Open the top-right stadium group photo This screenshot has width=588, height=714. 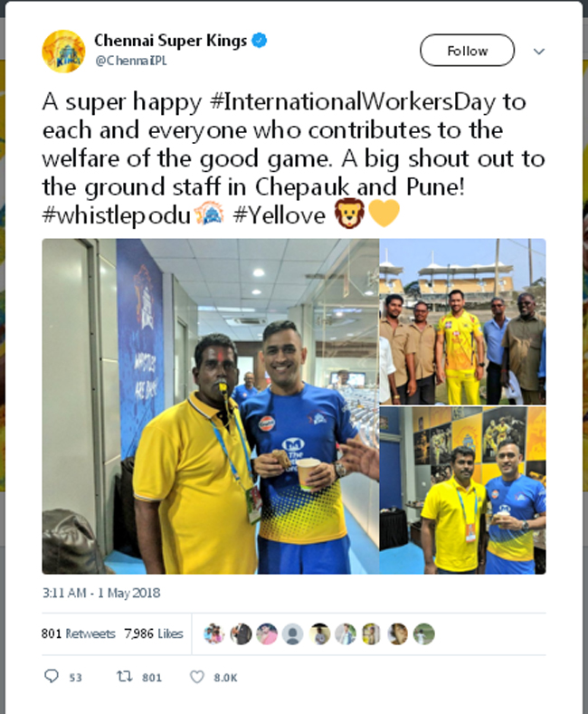coord(463,321)
